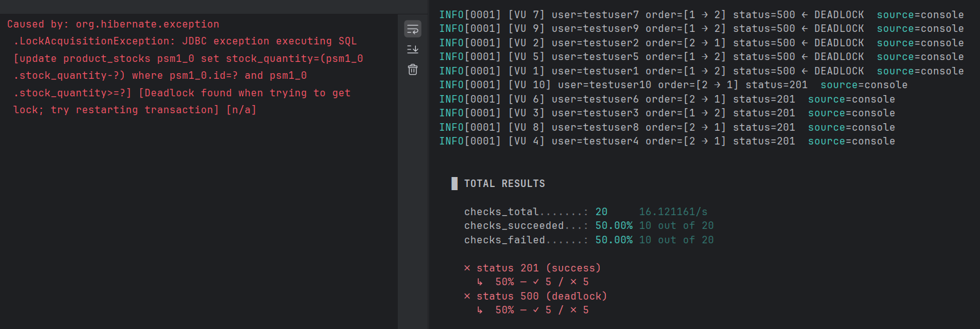Screen dimensions: 980x329
Task: Click the [VU 8] testuser8 log line
Action: coord(667,128)
